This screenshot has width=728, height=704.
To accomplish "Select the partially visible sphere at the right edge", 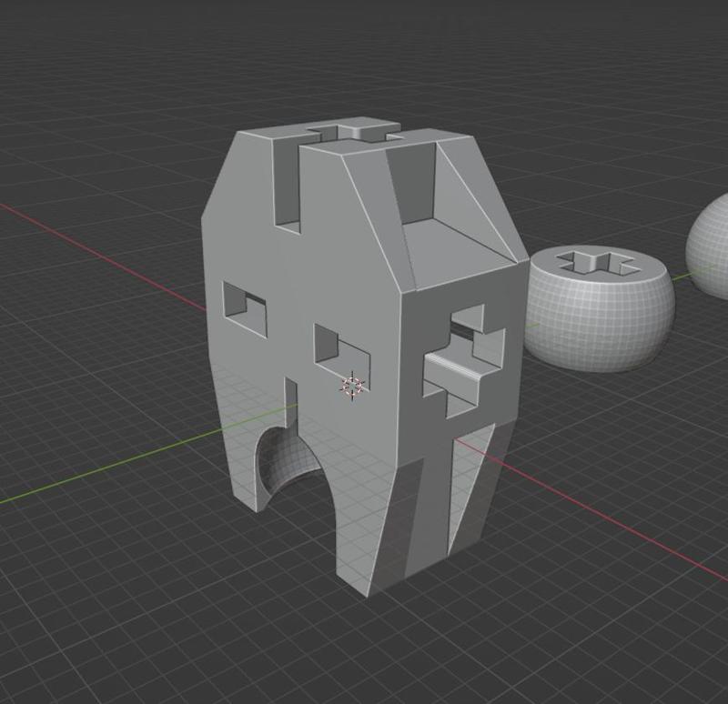I will 709,246.
